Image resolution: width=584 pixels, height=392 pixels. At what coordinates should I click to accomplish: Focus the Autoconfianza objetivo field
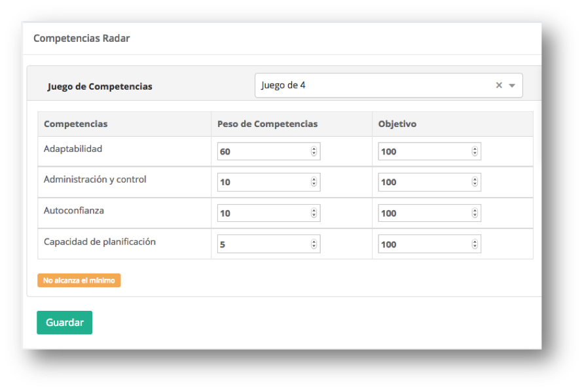429,213
